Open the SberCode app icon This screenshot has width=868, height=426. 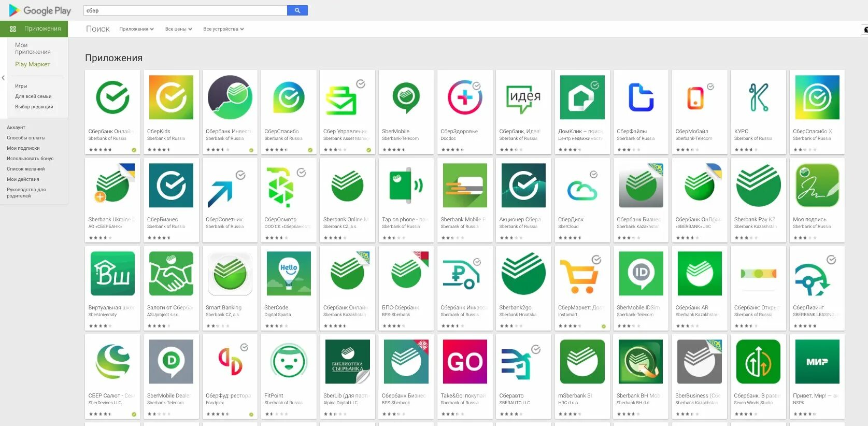click(x=289, y=274)
